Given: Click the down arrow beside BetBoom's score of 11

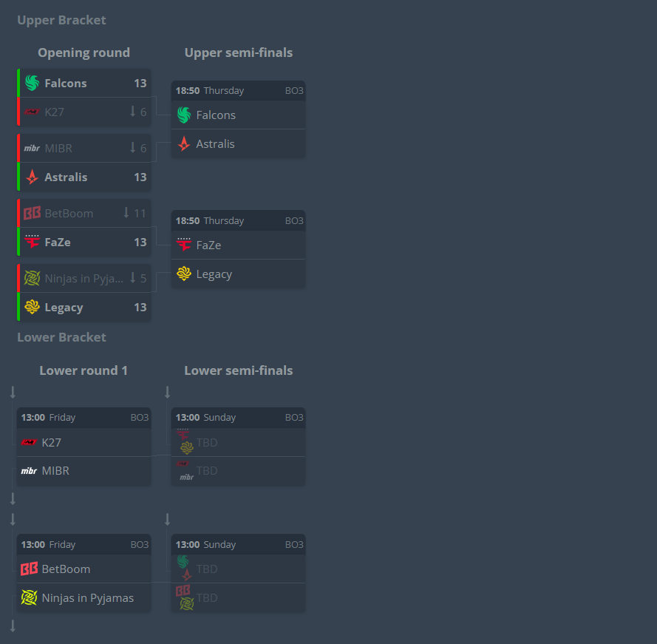Looking at the screenshot, I should [x=126, y=212].
